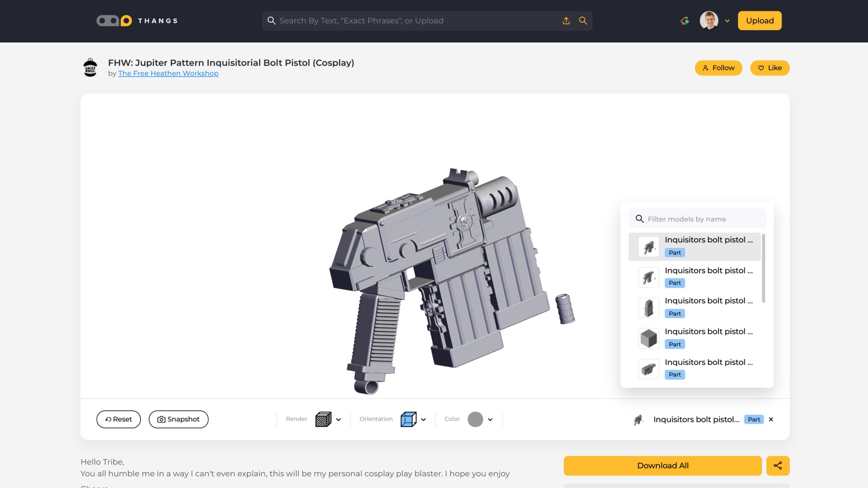This screenshot has width=868, height=488.
Task: Open the Orientation dropdown
Action: (x=424, y=419)
